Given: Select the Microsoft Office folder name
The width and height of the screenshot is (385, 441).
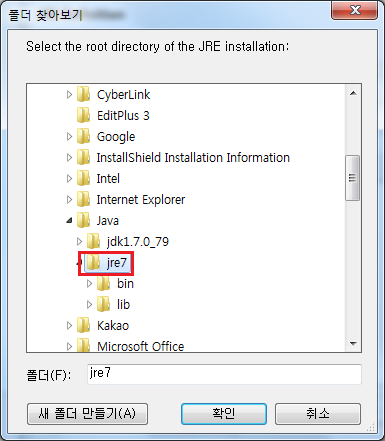Looking at the screenshot, I should (140, 346).
